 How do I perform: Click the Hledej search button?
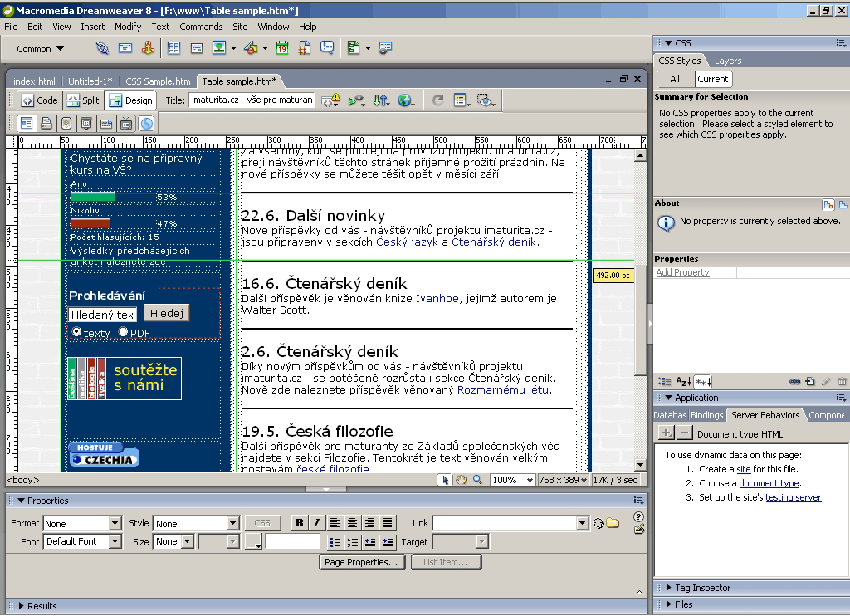point(166,314)
